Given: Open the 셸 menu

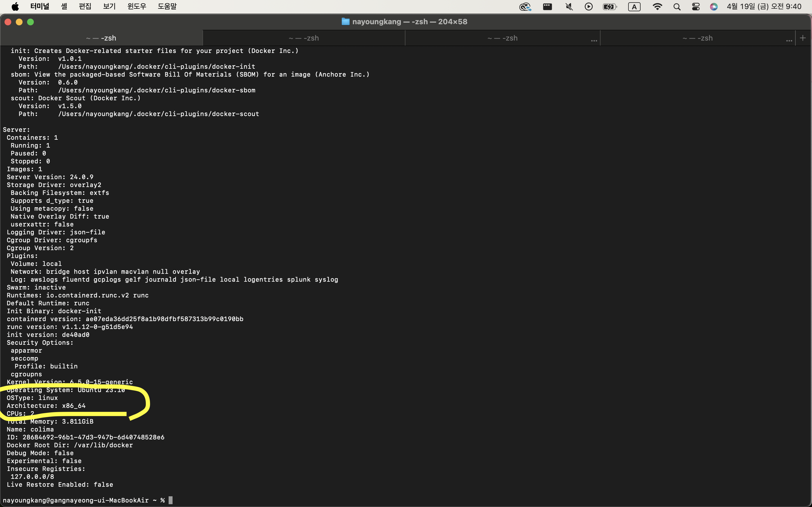Looking at the screenshot, I should click(64, 6).
